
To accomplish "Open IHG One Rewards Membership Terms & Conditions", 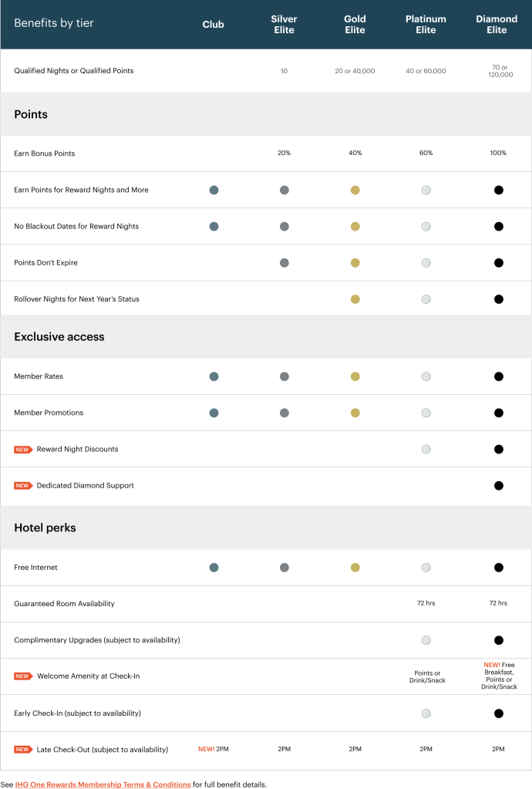I will (x=103, y=784).
